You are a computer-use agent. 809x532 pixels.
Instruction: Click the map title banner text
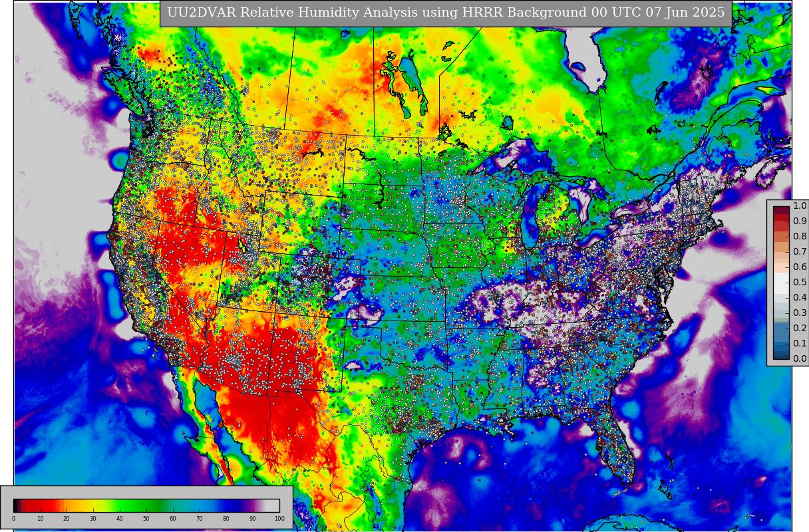tap(446, 13)
